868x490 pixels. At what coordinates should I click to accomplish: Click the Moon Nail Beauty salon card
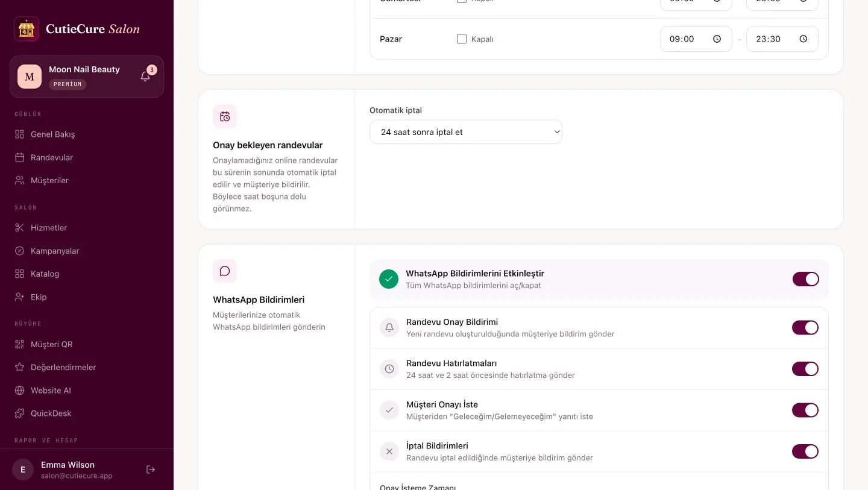(x=87, y=77)
